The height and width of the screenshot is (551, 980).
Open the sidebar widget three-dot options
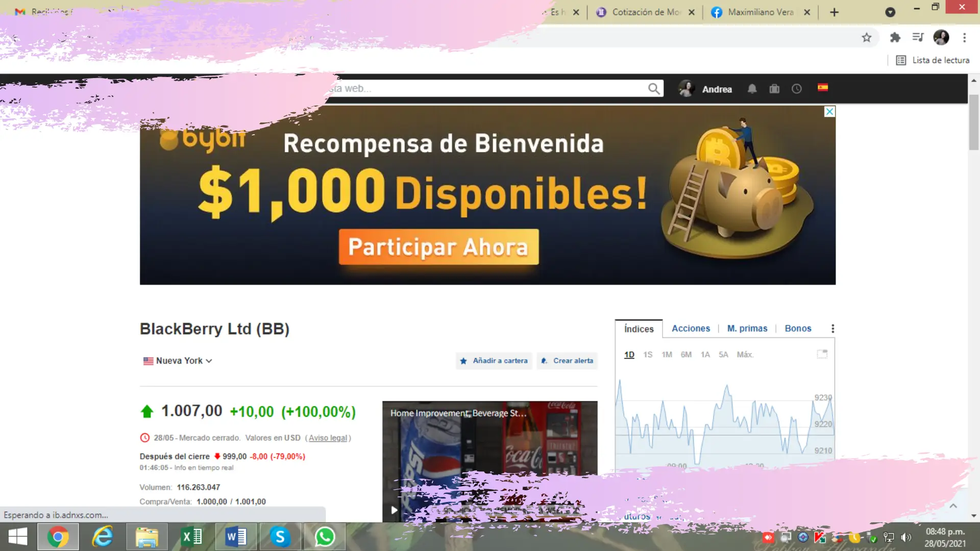pos(832,329)
